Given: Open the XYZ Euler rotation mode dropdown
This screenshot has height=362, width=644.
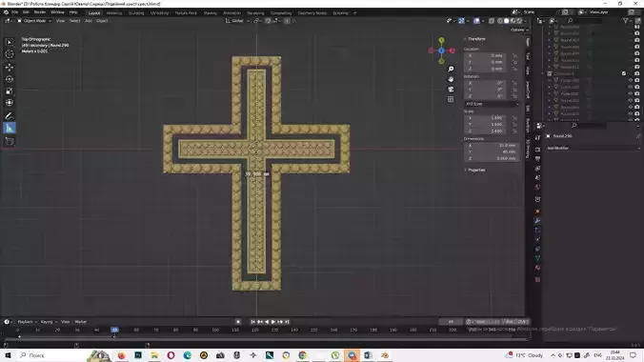Looking at the screenshot, I should (x=492, y=104).
